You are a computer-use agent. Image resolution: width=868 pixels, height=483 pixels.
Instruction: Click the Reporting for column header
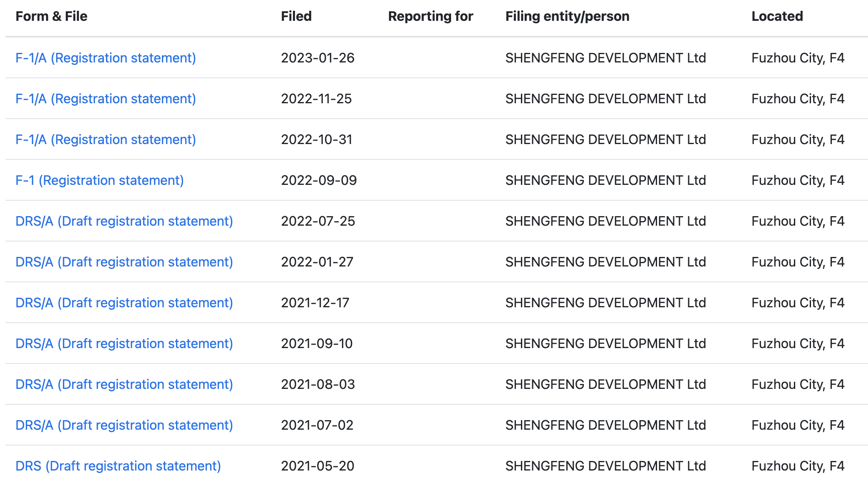click(x=431, y=16)
